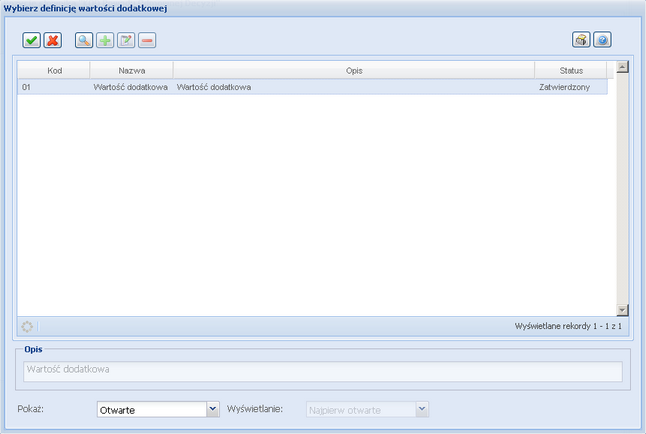This screenshot has width=646, height=434.
Task: Confirm selection with green checkmark icon
Action: pyautogui.click(x=32, y=41)
